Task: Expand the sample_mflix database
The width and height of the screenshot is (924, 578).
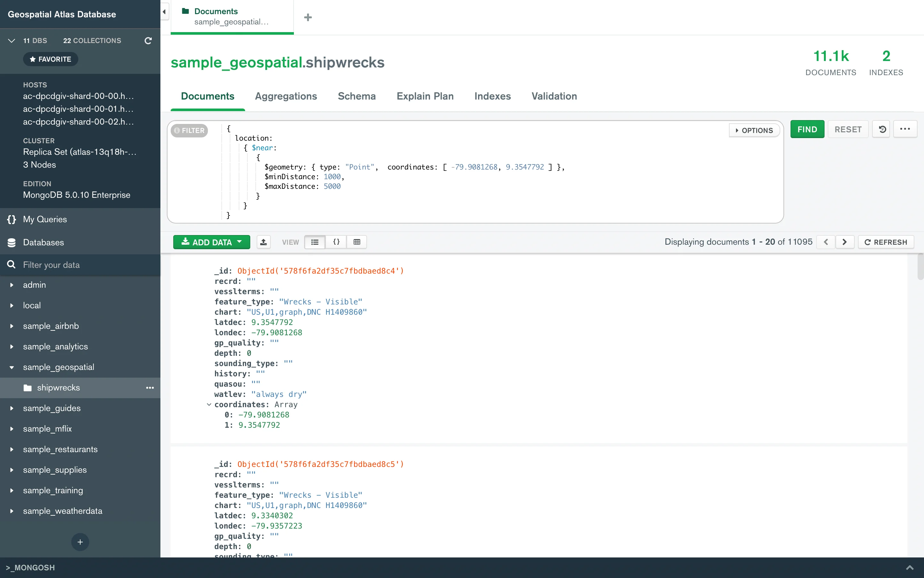Action: [12, 429]
